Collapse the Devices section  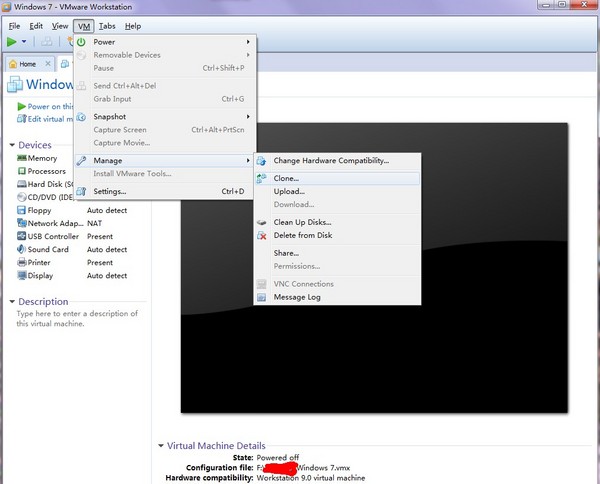11,145
